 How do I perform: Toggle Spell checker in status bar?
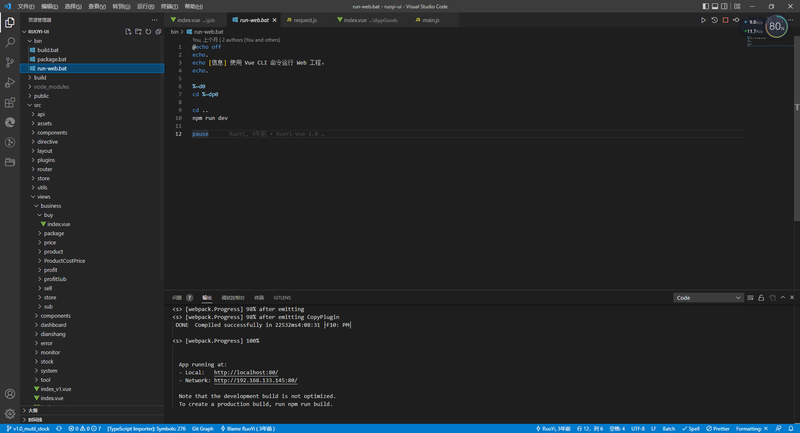(691, 429)
